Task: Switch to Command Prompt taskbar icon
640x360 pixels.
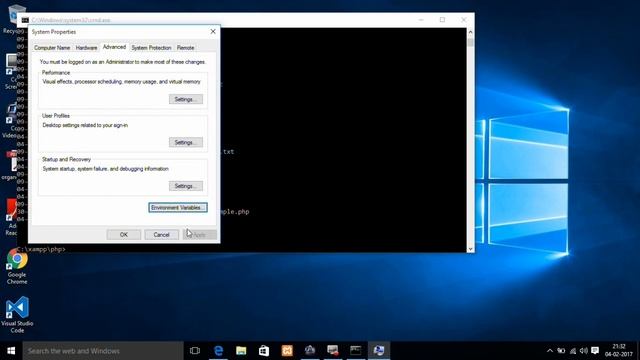Action: click(356, 351)
